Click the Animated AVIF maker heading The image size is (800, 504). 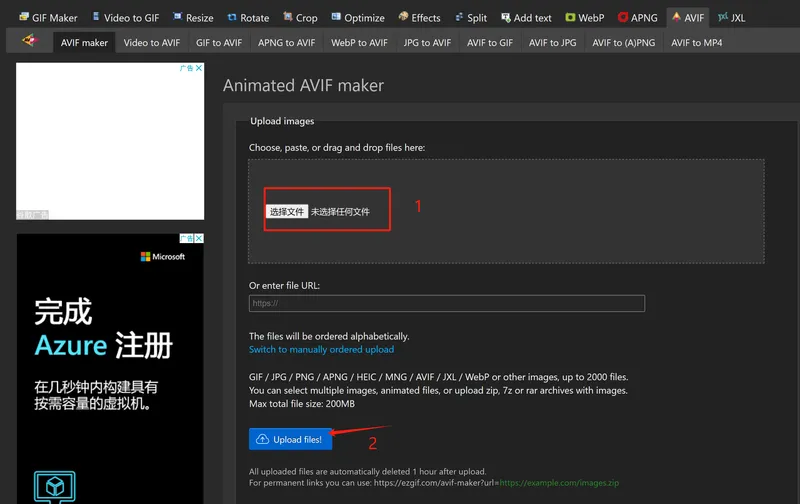point(303,86)
